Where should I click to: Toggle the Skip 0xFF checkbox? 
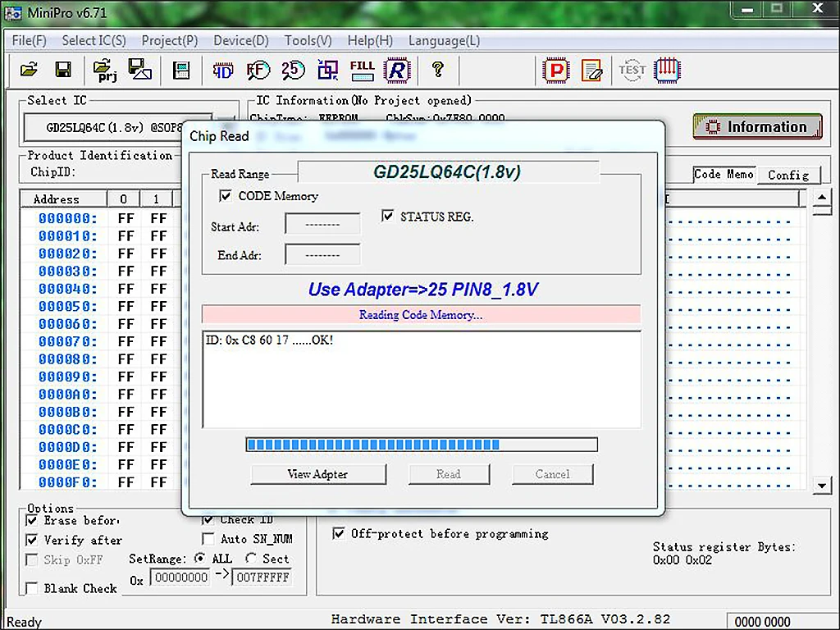tap(32, 559)
